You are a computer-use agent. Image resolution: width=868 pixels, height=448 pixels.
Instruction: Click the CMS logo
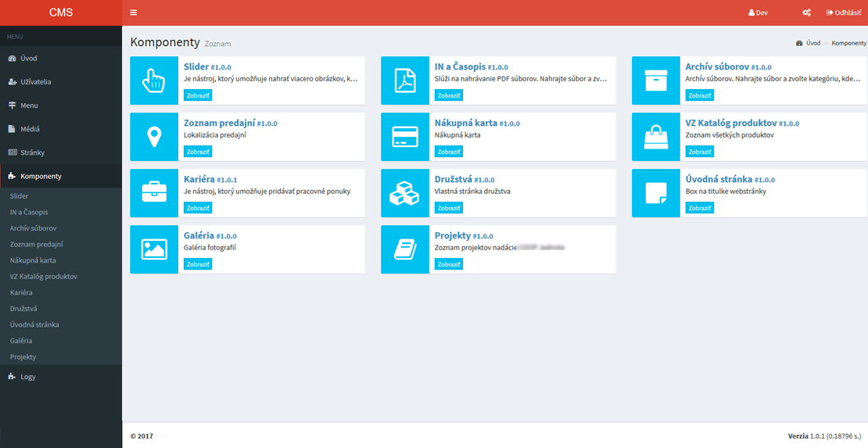pyautogui.click(x=61, y=13)
